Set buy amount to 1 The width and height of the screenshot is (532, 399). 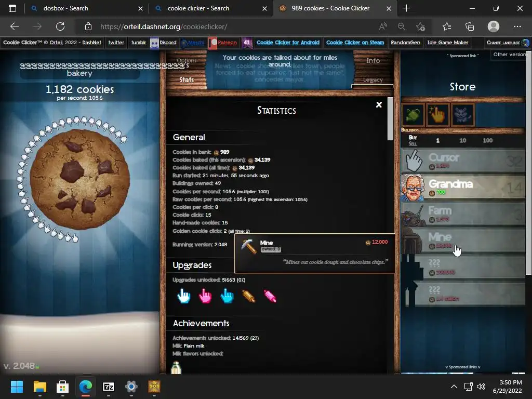point(437,140)
